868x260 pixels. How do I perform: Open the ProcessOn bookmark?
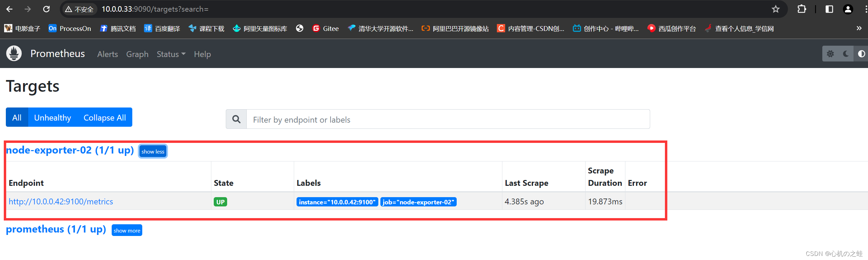(x=70, y=29)
